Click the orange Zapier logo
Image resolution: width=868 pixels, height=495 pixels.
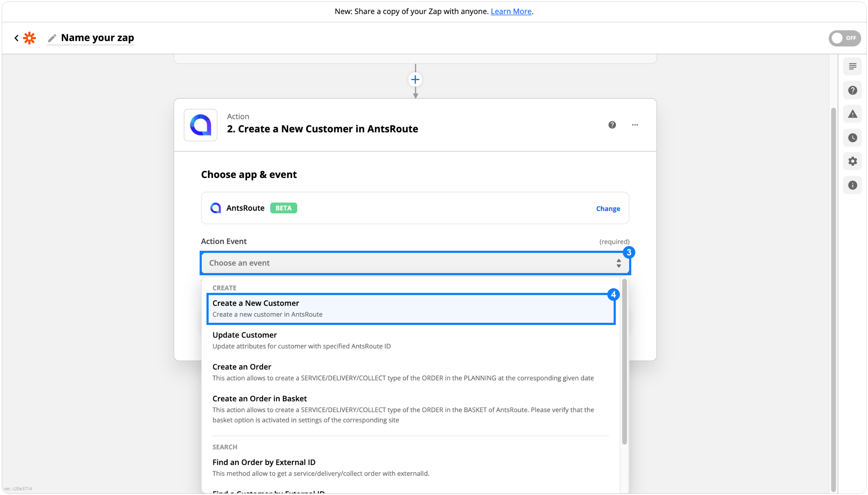(30, 38)
